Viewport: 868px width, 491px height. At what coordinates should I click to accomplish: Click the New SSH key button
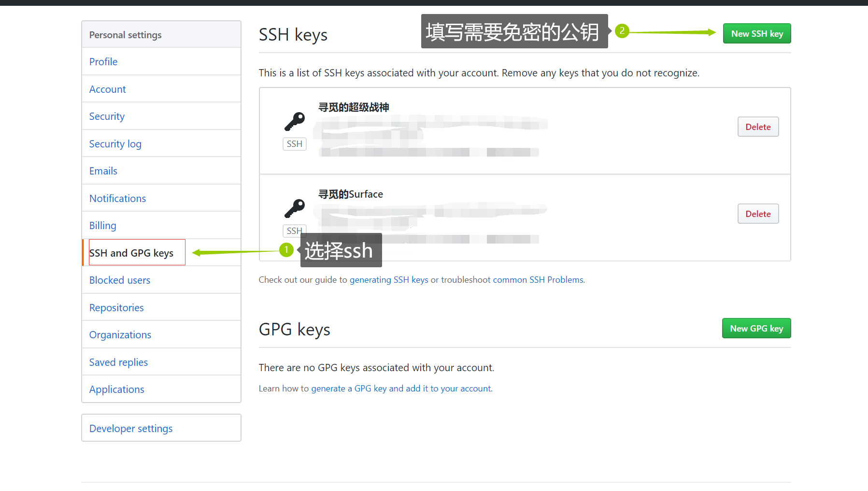(x=757, y=34)
